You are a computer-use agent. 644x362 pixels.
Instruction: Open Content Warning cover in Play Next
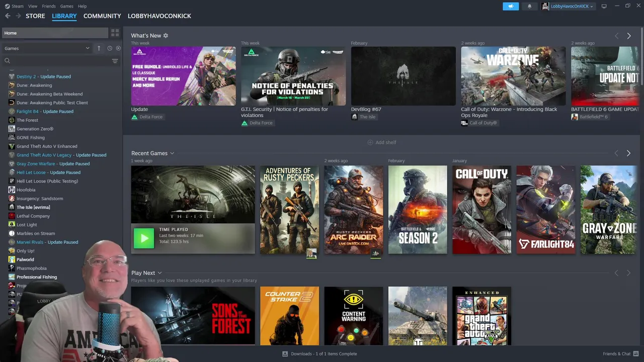click(354, 316)
